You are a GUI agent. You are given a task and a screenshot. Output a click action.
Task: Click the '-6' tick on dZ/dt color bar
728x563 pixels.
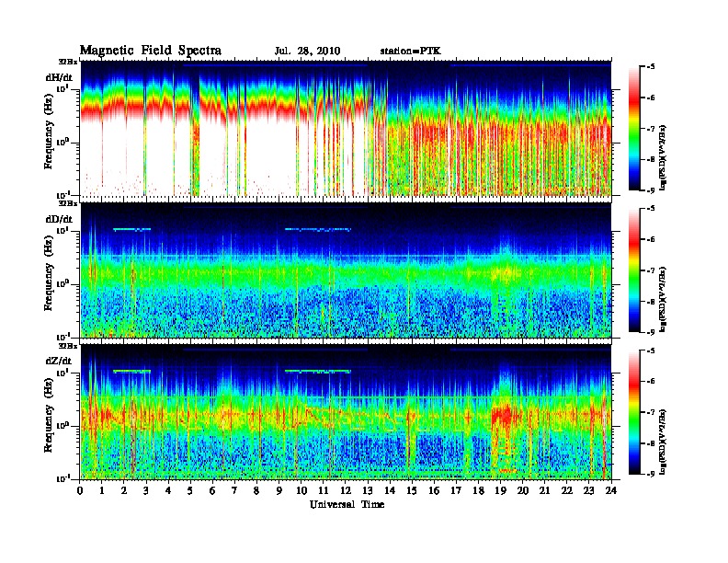click(x=651, y=381)
